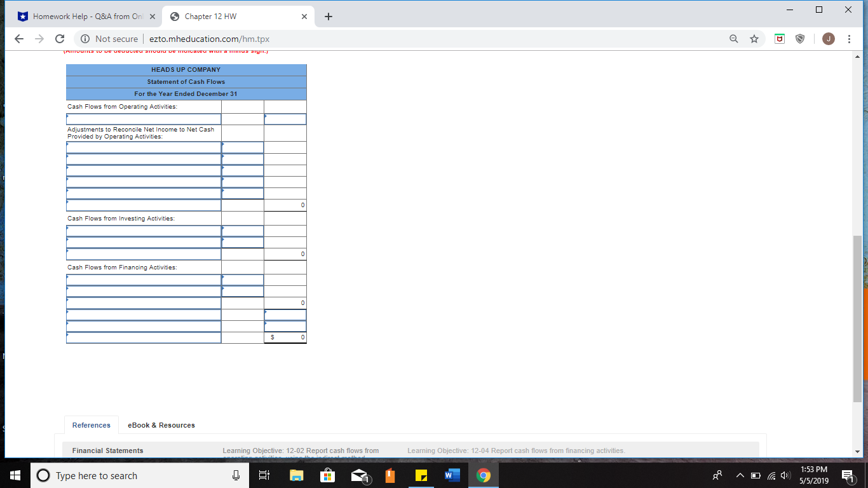Switch to Word on the taskbar
The width and height of the screenshot is (868, 488).
point(452,475)
